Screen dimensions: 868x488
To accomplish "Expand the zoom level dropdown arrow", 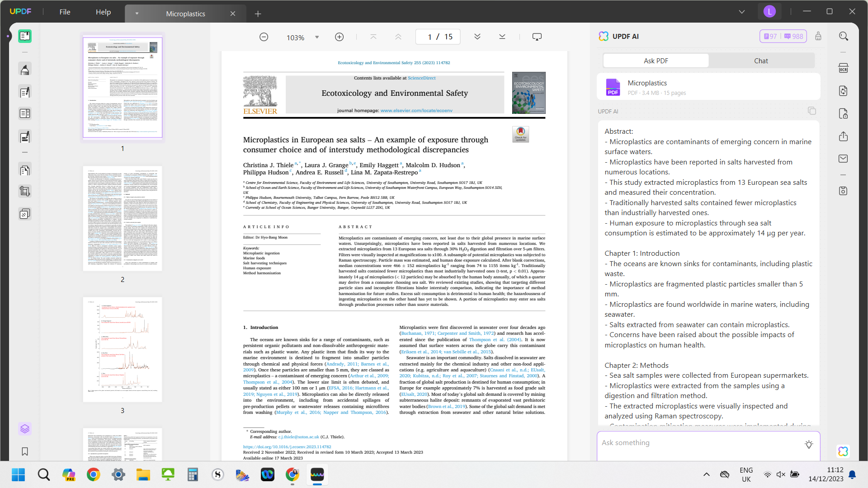I will [317, 37].
